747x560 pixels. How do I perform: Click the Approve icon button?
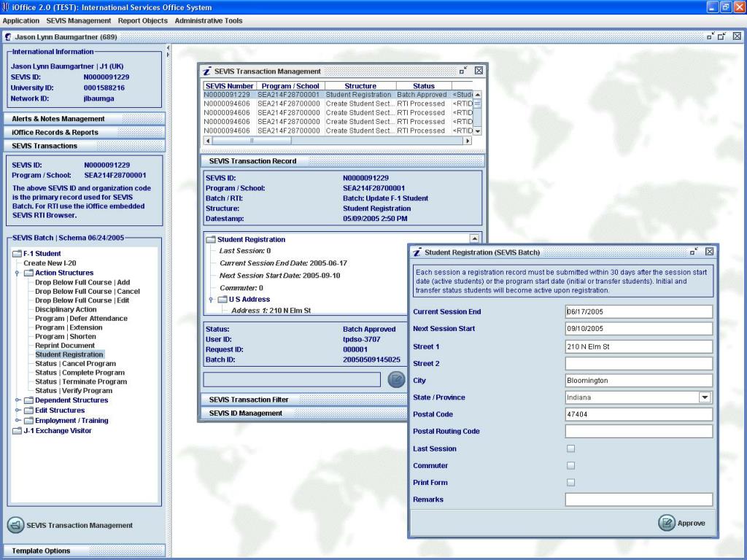click(667, 523)
